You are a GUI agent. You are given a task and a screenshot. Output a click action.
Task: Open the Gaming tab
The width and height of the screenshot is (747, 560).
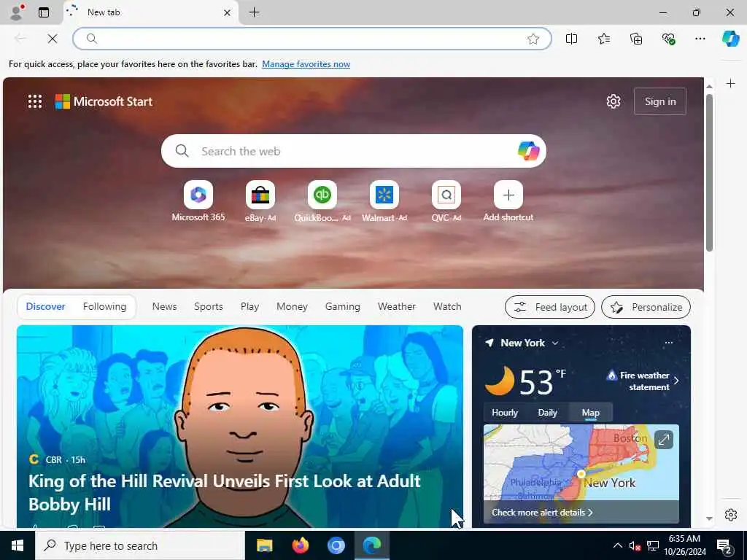click(x=343, y=307)
